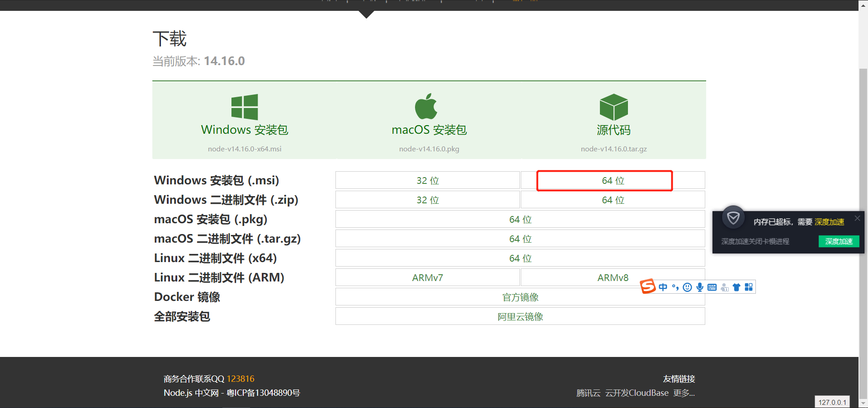Screen dimensions: 868x408
Task: Start voice input with the microphone icon
Action: (700, 287)
